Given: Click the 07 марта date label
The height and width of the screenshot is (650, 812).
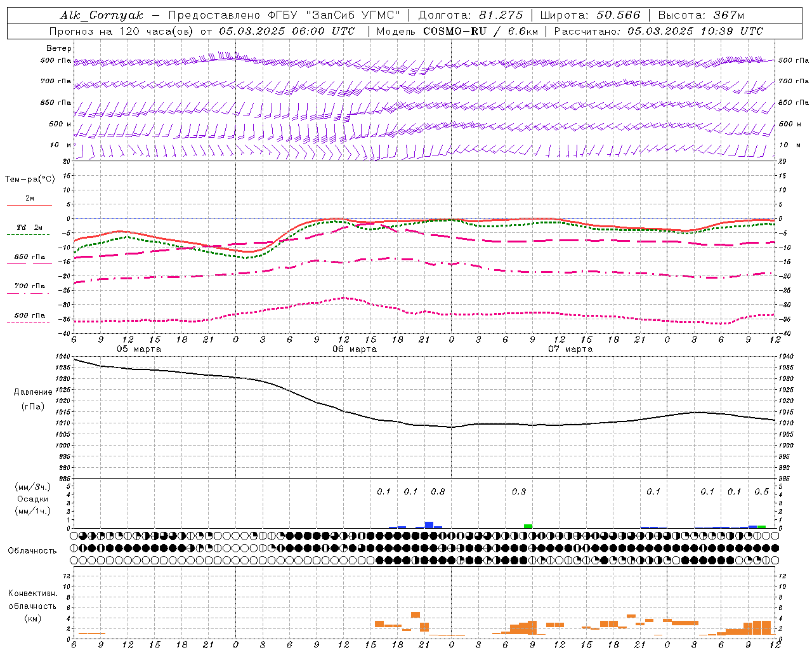Looking at the screenshot, I should pyautogui.click(x=570, y=349).
